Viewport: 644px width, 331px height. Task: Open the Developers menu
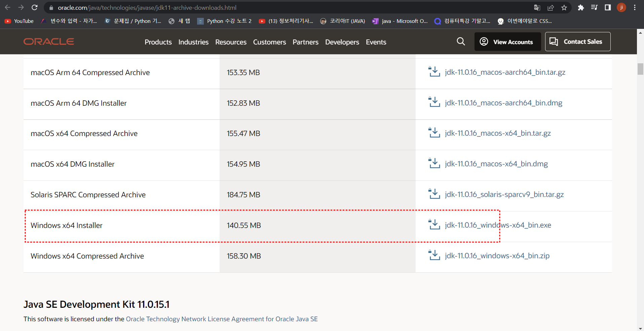pos(342,42)
